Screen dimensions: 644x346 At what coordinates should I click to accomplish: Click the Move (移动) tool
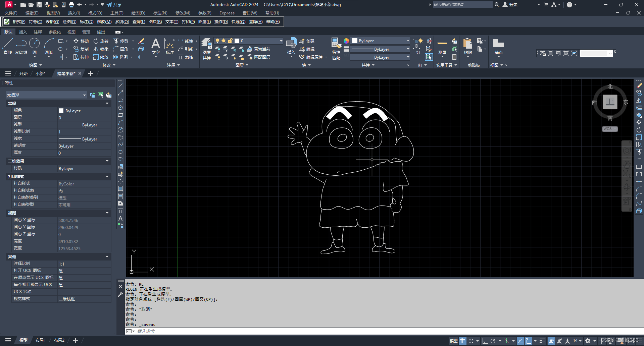pos(81,41)
